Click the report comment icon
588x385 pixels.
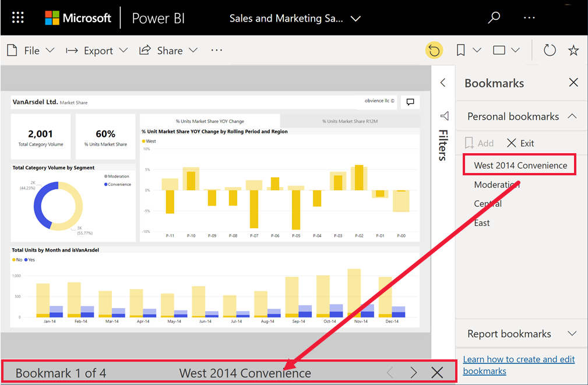(410, 102)
